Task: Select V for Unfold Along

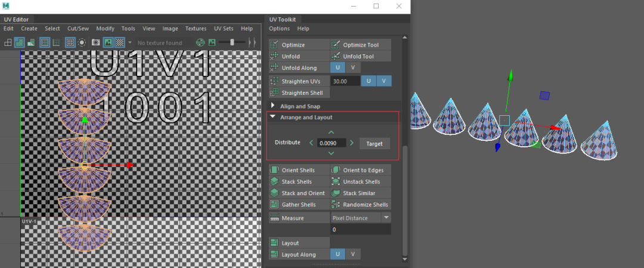Action: 352,67
